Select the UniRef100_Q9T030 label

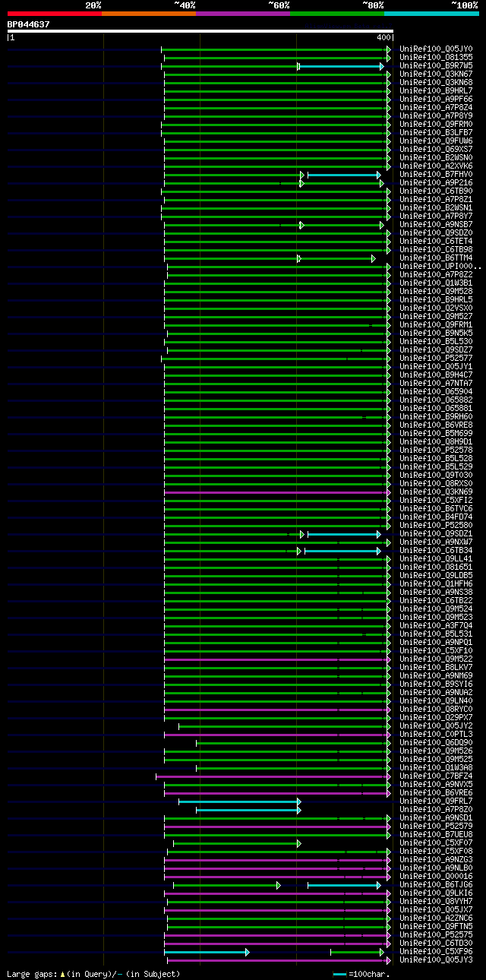pos(436,475)
